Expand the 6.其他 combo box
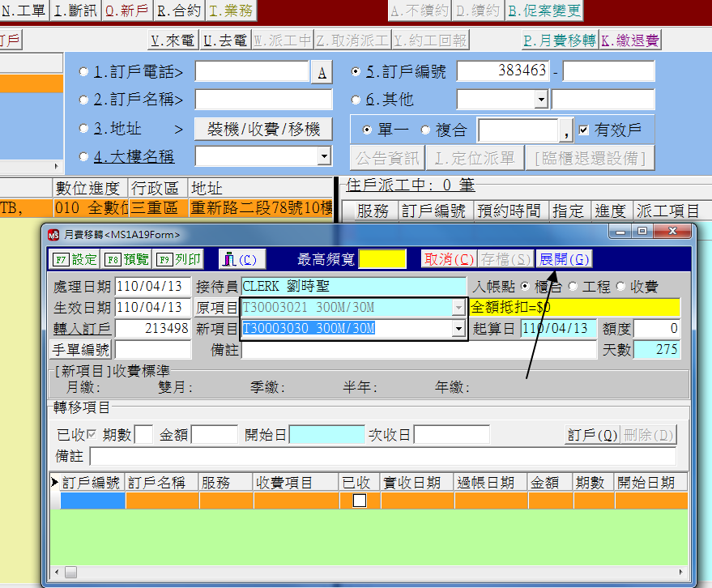The height and width of the screenshot is (588, 712). (541, 100)
